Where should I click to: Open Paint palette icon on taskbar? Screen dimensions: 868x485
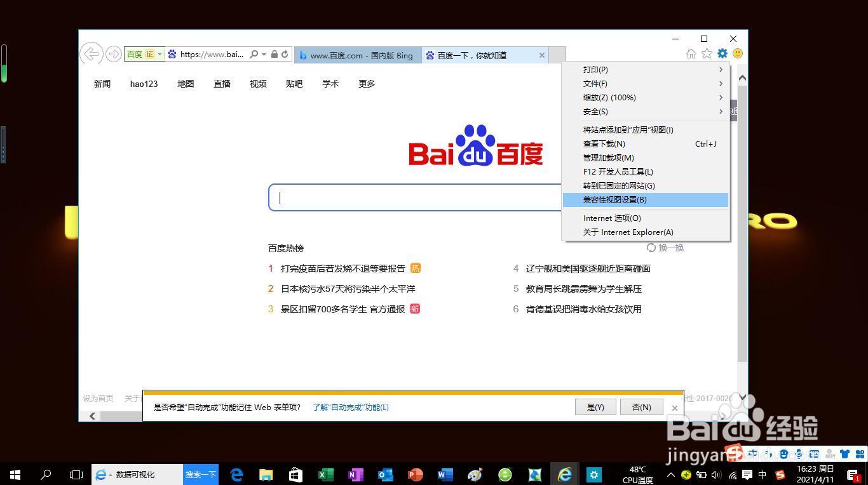pyautogui.click(x=475, y=474)
